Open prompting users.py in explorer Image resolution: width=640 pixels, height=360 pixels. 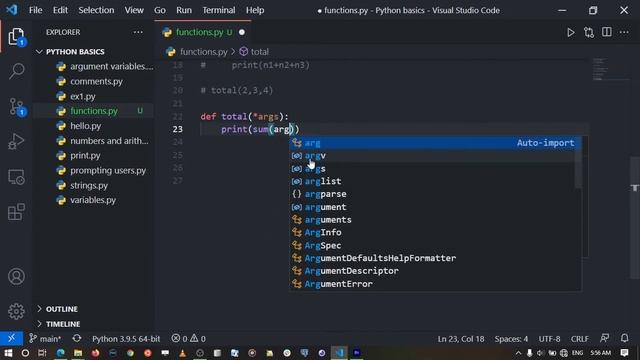pos(108,170)
